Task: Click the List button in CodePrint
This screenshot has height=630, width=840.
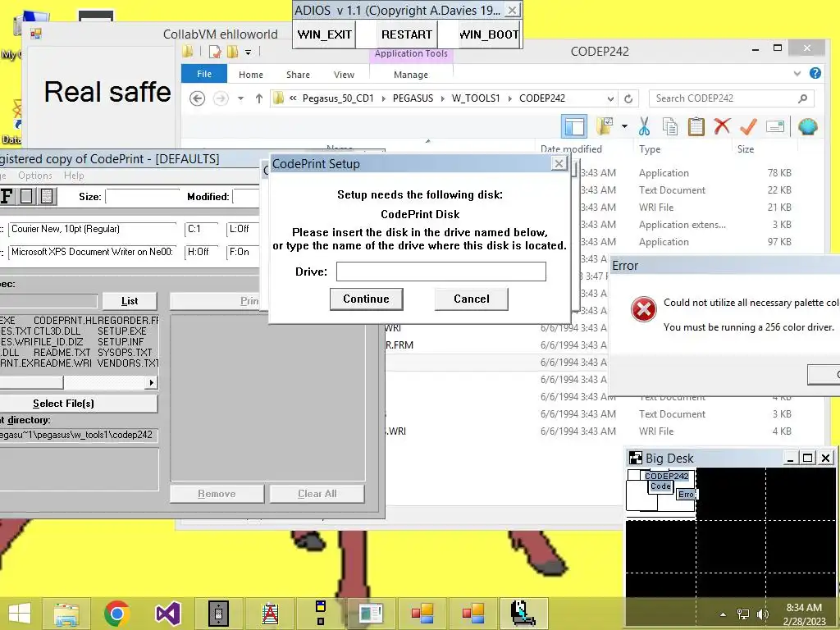Action: (x=130, y=301)
